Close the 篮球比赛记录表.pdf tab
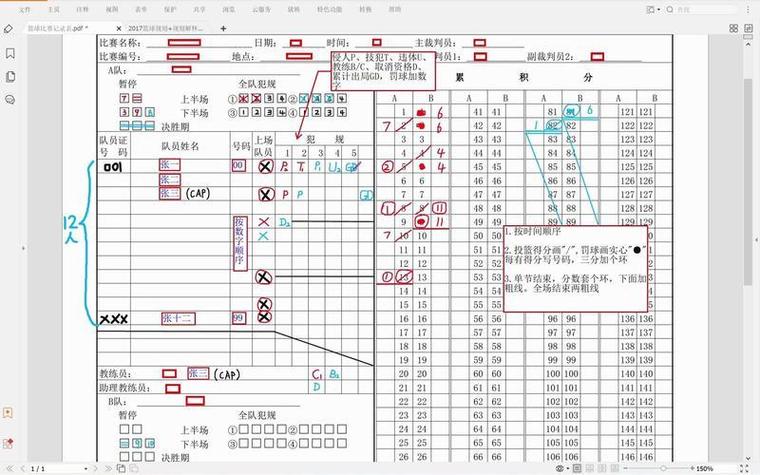 click(x=119, y=29)
